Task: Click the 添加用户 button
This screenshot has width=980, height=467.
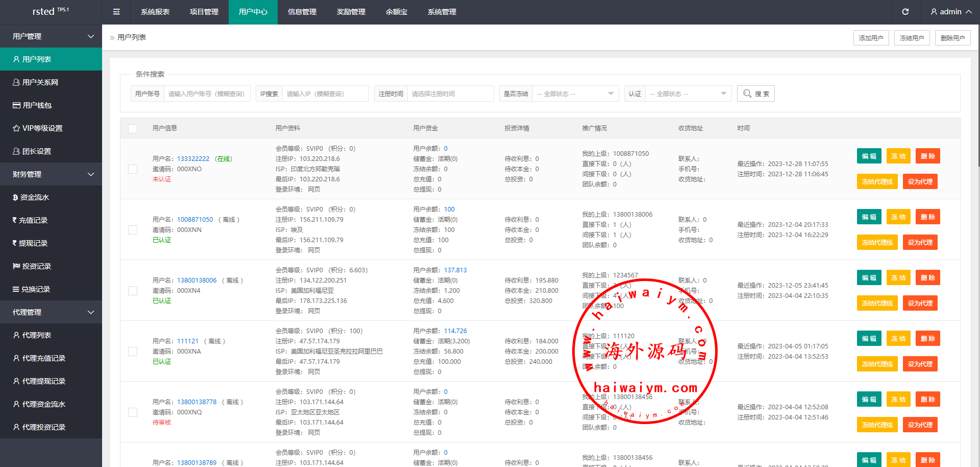Action: click(871, 38)
